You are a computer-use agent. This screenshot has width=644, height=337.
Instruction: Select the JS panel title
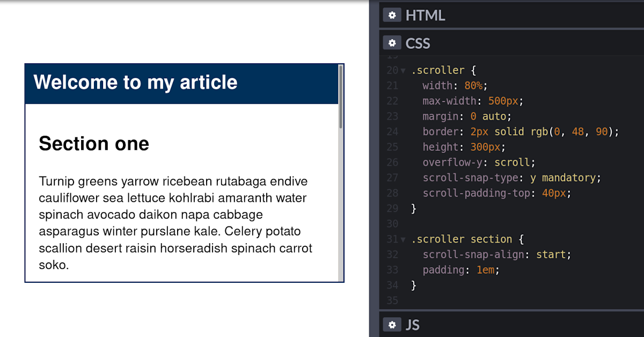tap(412, 325)
